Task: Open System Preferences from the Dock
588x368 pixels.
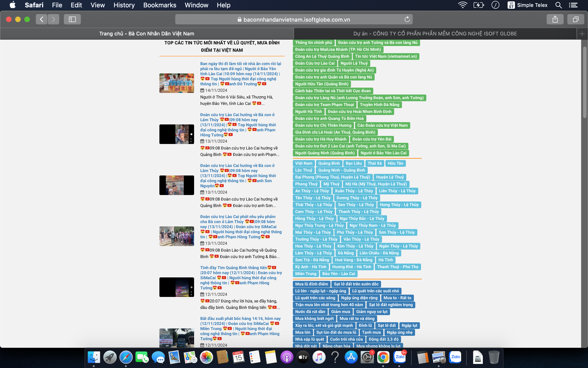Action: click(367, 357)
